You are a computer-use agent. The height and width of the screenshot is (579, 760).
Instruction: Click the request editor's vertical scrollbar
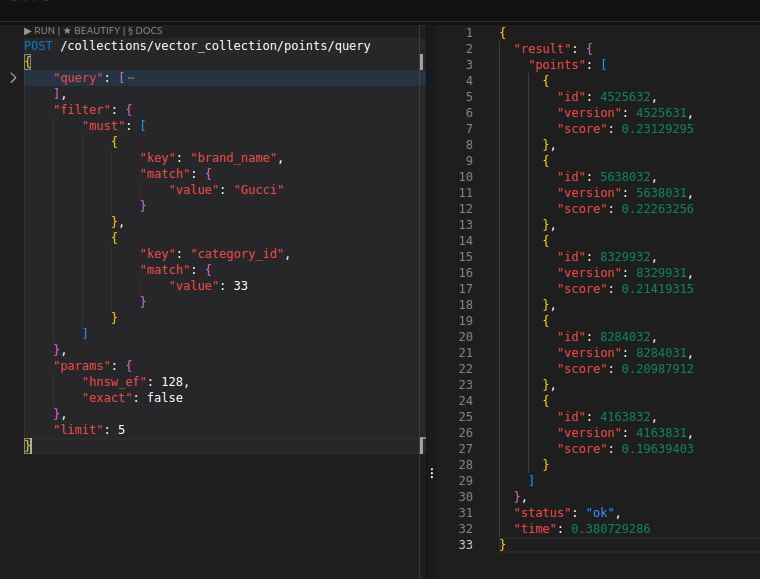point(421,62)
